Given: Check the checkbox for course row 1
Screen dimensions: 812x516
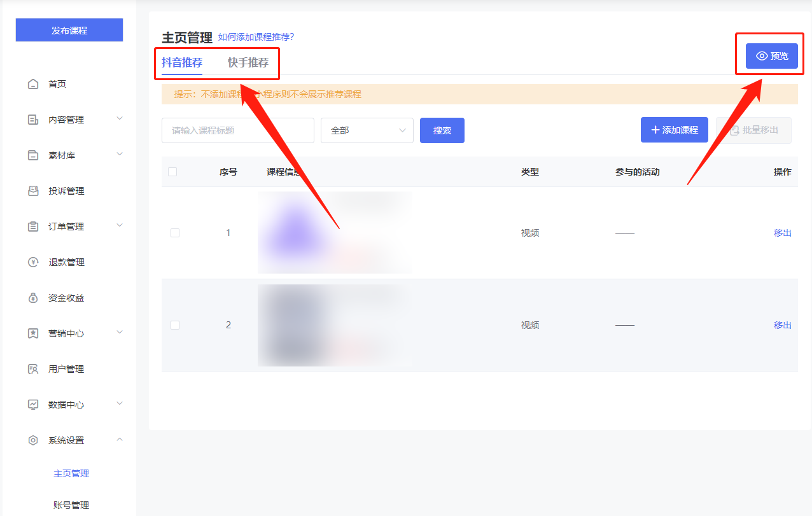Looking at the screenshot, I should [175, 233].
